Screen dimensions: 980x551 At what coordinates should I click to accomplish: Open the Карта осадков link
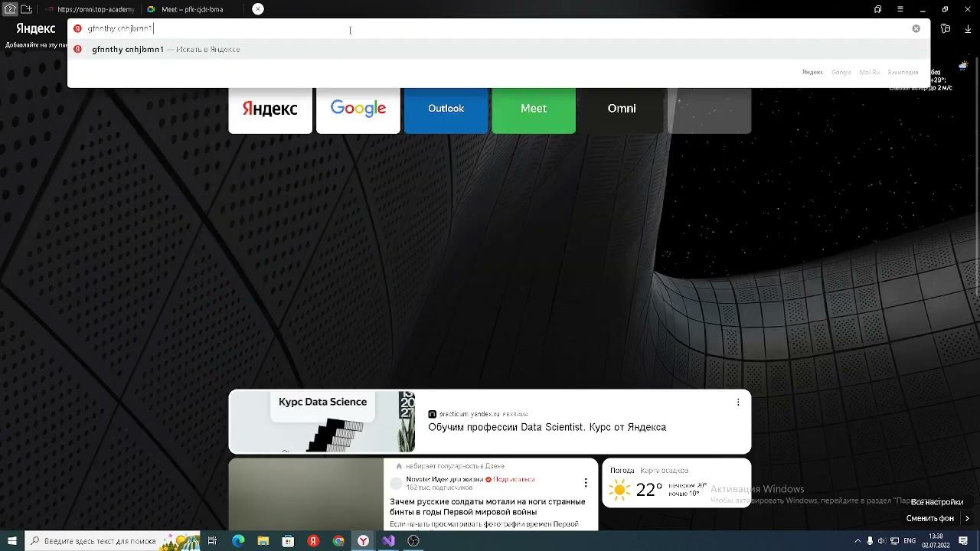[x=664, y=471]
